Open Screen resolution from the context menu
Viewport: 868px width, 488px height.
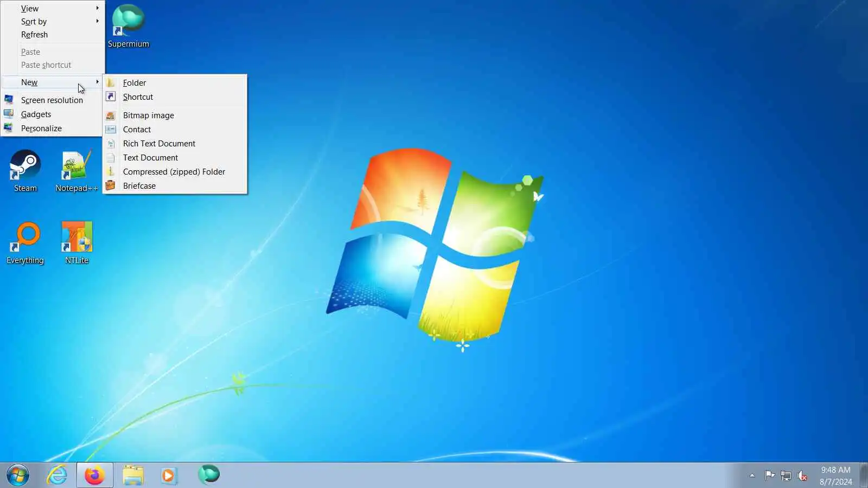coord(53,100)
